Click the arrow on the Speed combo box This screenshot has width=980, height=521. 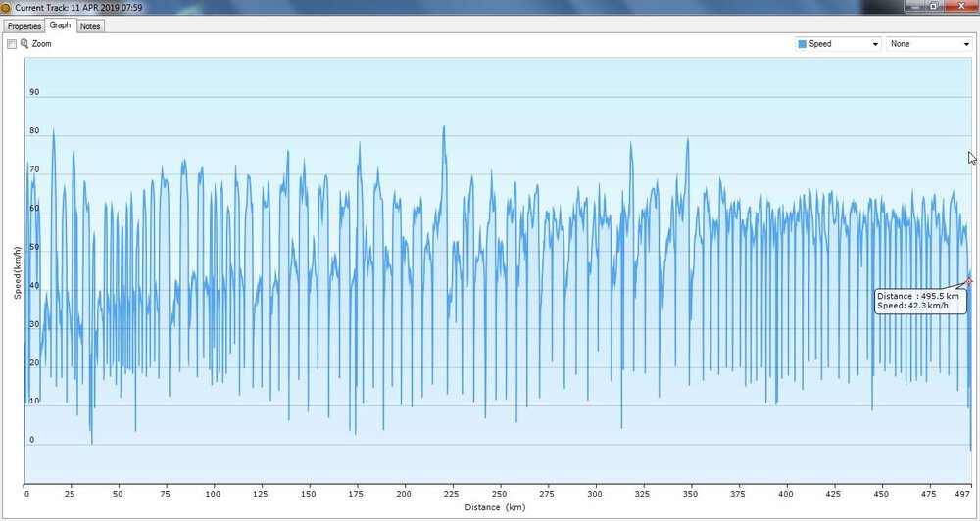pos(874,44)
